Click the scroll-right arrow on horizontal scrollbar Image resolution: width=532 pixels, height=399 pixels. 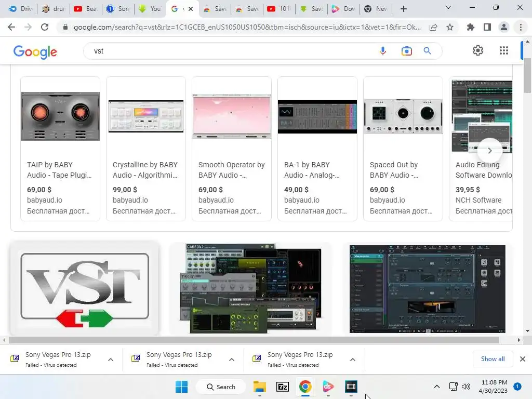[x=519, y=340]
